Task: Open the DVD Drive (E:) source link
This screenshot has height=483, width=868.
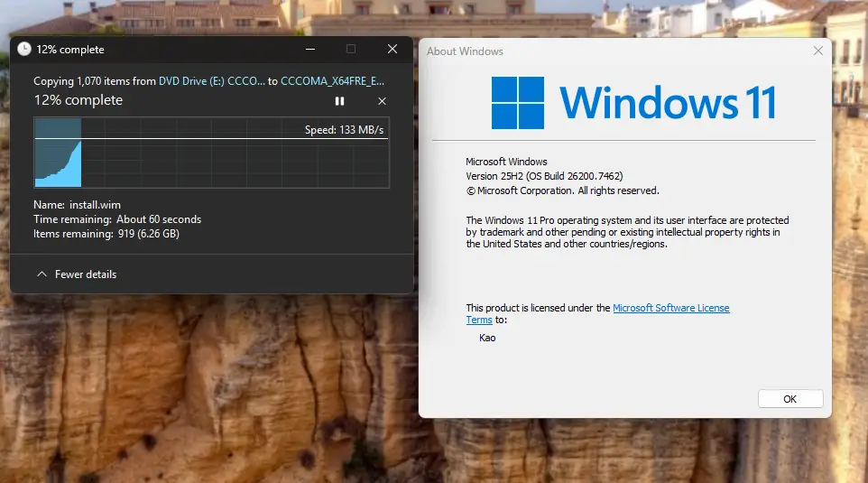Action: point(211,81)
